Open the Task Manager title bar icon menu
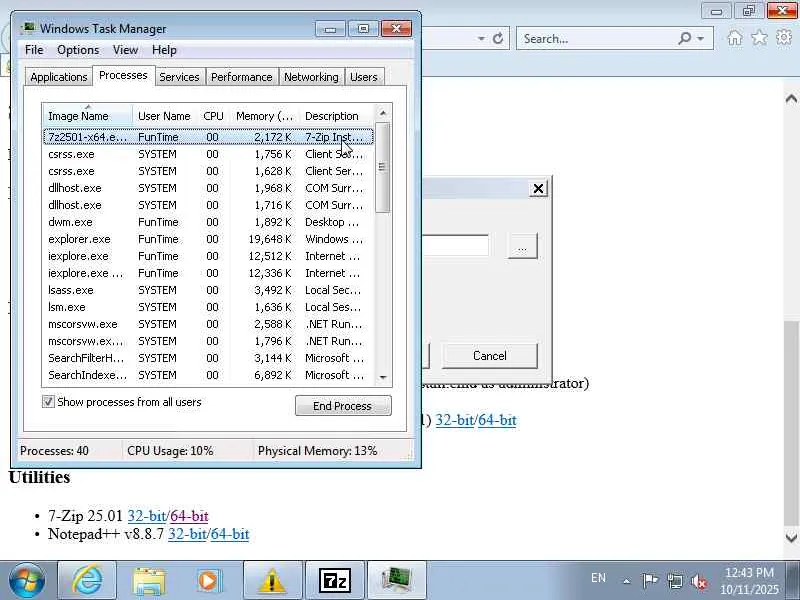Viewport: 800px width, 600px height. pyautogui.click(x=28, y=28)
